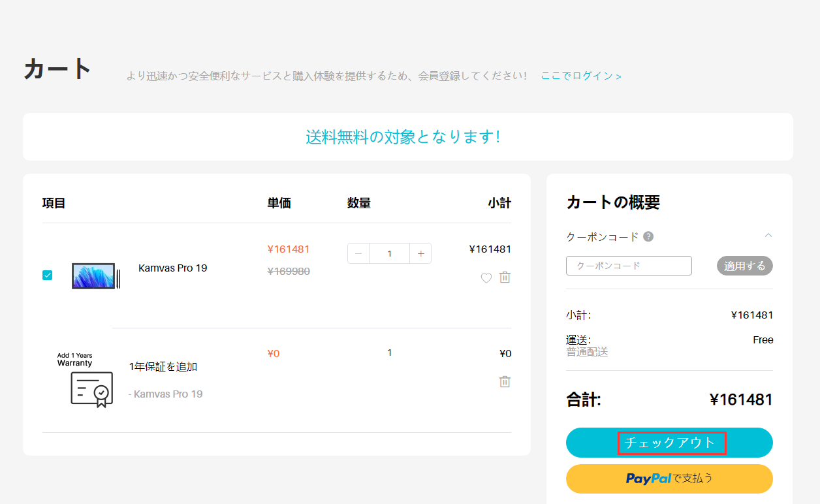This screenshot has width=820, height=504.
Task: Follow the ここでログイン link
Action: [x=581, y=76]
